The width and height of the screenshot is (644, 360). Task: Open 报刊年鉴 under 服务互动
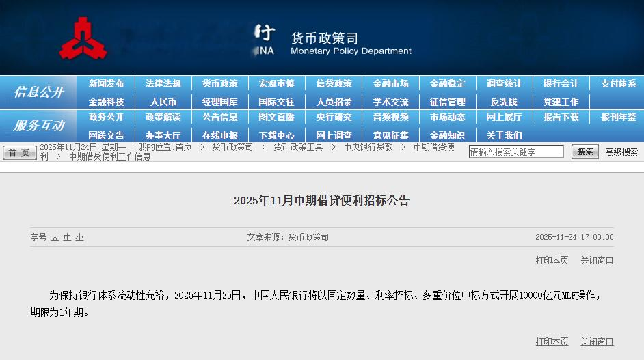[x=618, y=117]
